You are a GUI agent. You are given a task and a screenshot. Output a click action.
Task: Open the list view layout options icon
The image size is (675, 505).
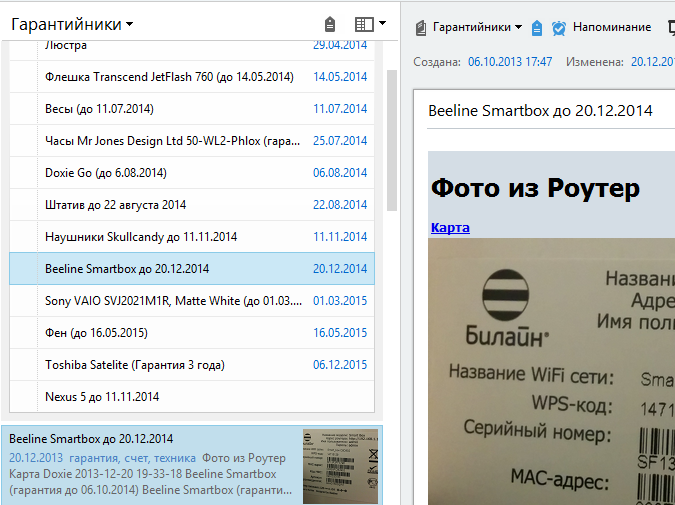(x=364, y=25)
